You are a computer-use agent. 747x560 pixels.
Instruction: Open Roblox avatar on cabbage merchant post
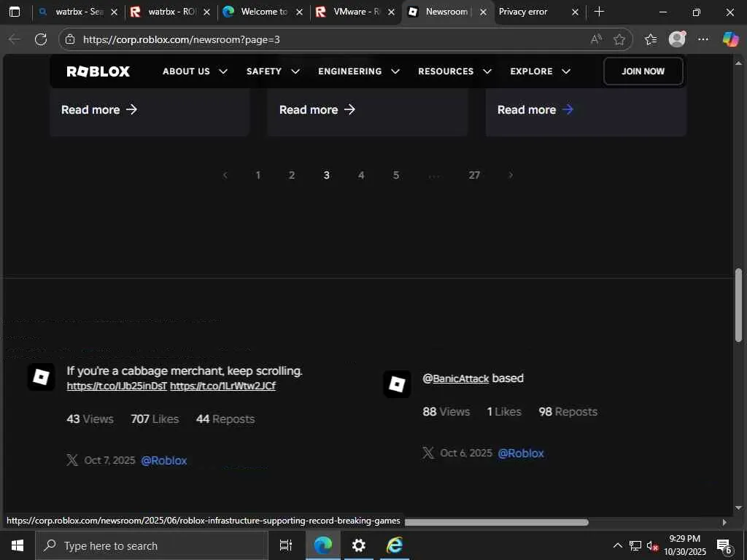point(42,377)
